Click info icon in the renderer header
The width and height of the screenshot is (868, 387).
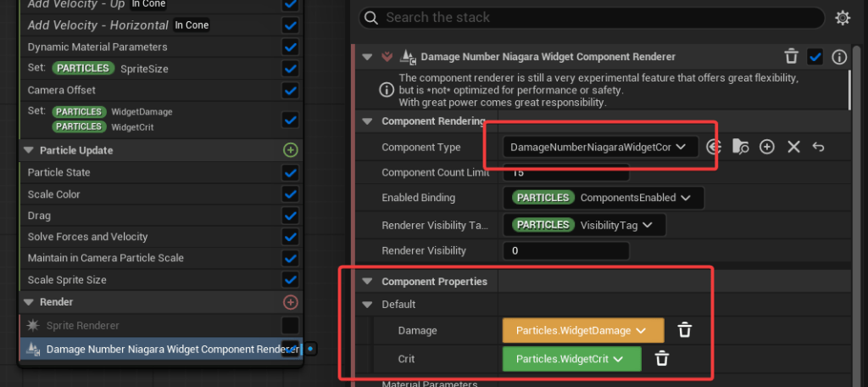[x=839, y=57]
